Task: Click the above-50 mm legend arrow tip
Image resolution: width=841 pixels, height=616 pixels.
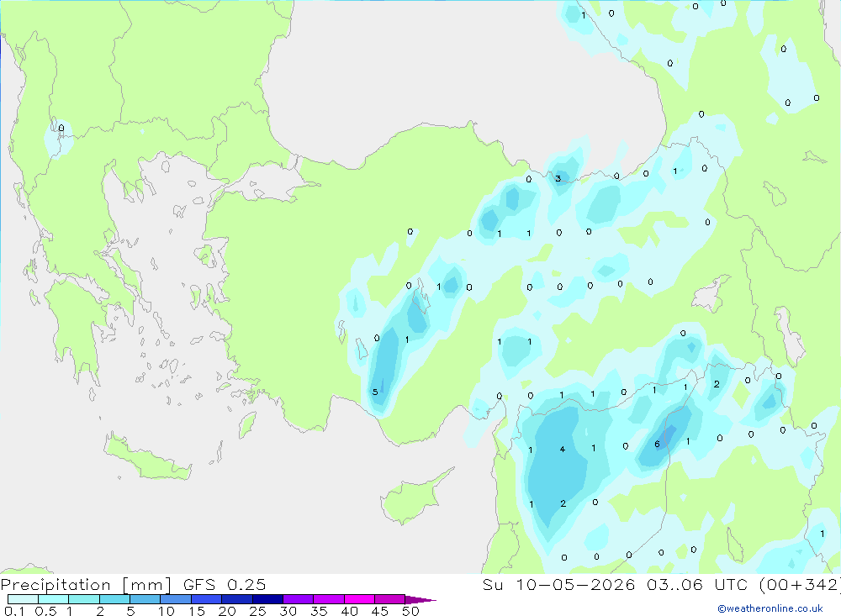Action: [420, 599]
